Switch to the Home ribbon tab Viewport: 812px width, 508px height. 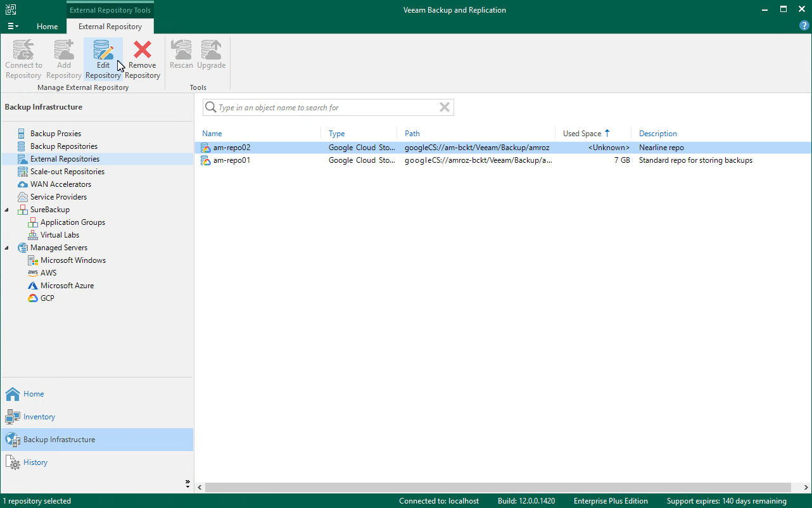[48, 27]
